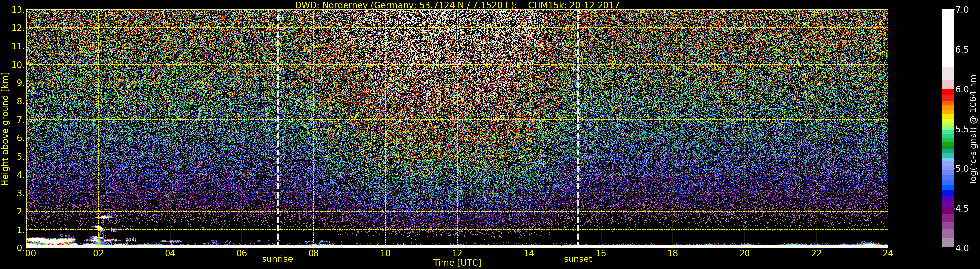Click the '0.' height tick label
980x269 pixels.
point(21,248)
